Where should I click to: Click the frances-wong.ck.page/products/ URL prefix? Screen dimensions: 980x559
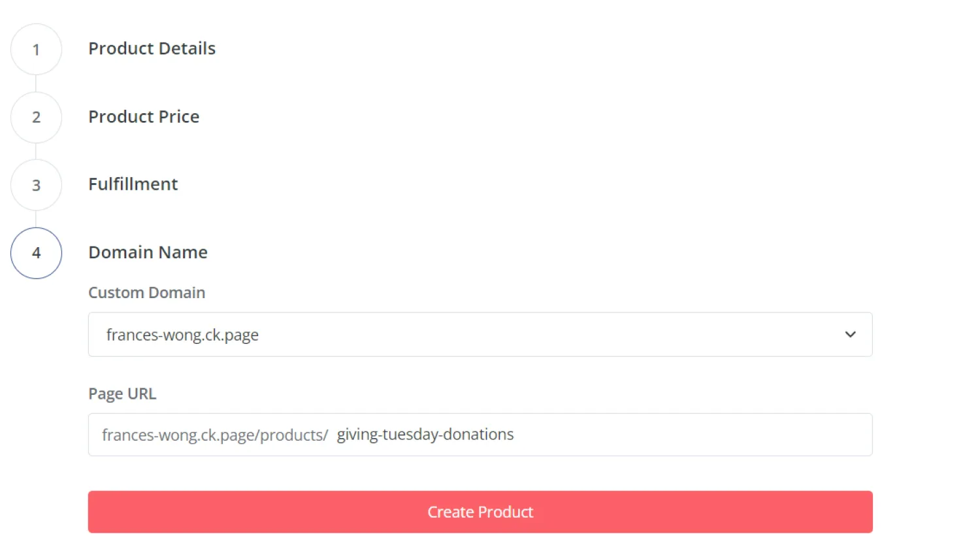pyautogui.click(x=215, y=435)
